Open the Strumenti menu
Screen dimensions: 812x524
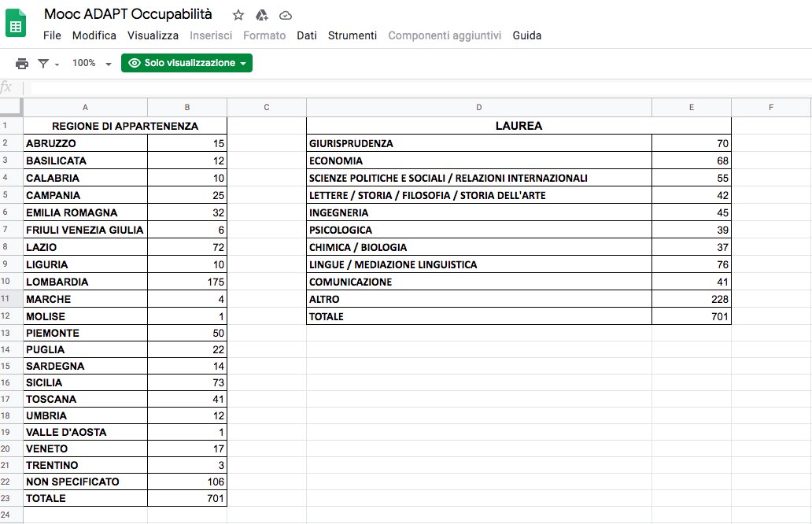pos(352,35)
